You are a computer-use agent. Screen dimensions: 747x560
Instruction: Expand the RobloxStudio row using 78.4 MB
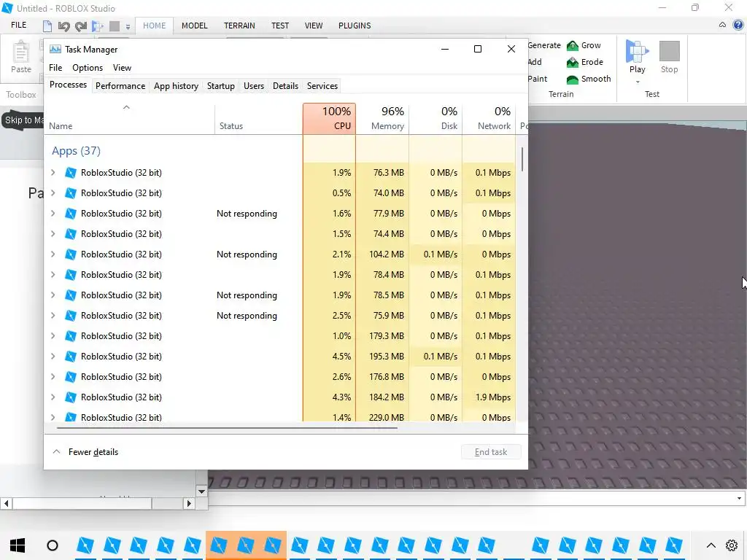(53, 275)
